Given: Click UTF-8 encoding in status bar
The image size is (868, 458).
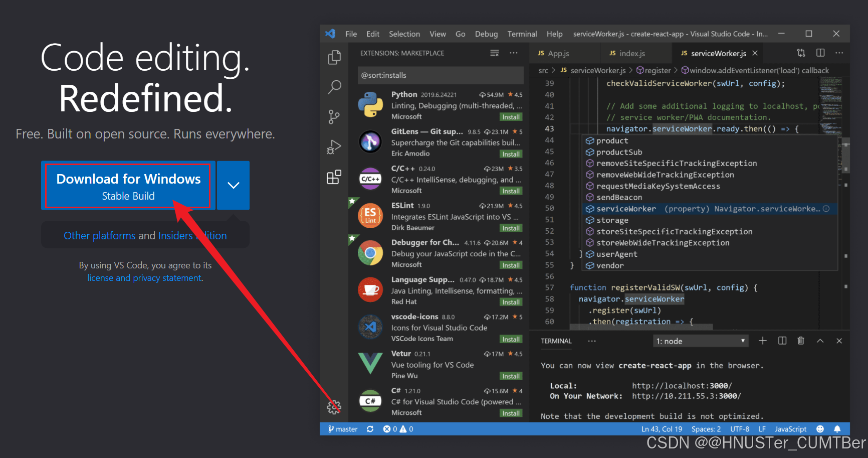Looking at the screenshot, I should click(740, 429).
